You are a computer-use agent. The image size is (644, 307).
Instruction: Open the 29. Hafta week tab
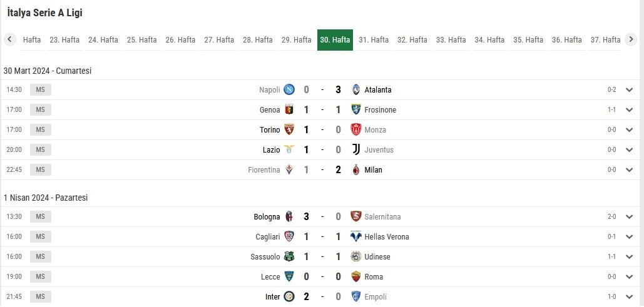click(x=297, y=40)
